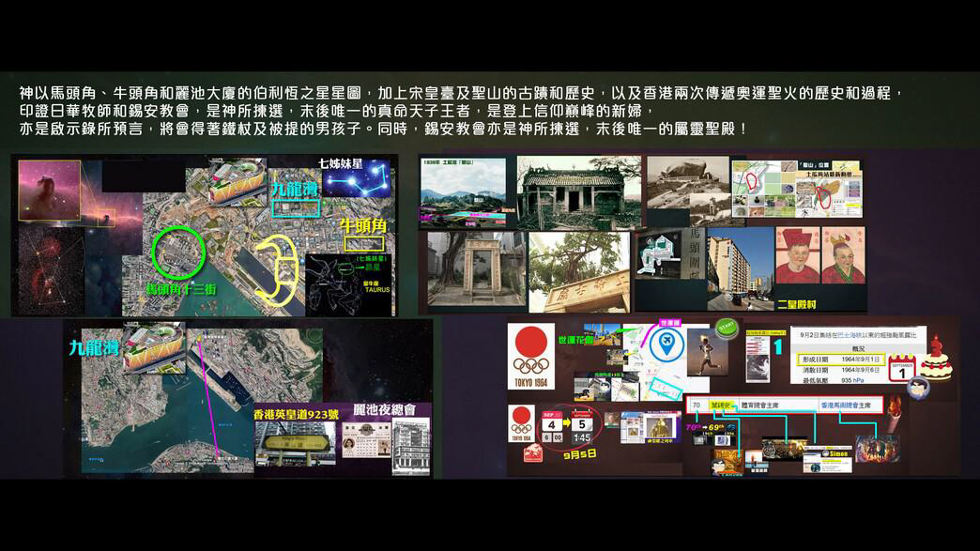Click the yellow 牛頭角 label
This screenshot has height=551, width=980.
coord(363,225)
